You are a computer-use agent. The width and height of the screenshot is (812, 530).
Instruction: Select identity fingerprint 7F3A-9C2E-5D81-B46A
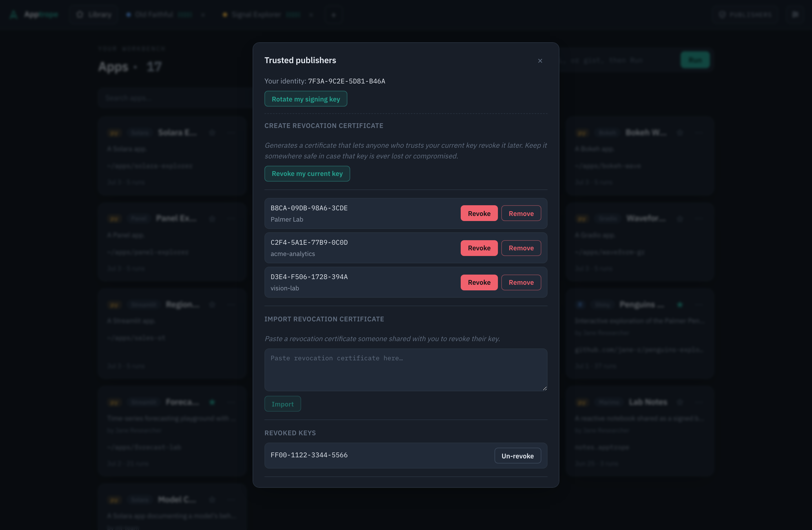pos(347,81)
